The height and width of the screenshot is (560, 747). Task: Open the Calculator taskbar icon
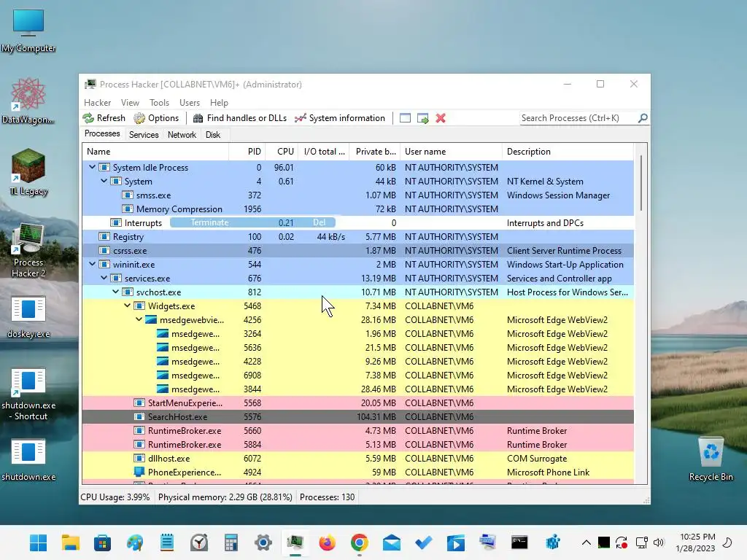[231, 542]
